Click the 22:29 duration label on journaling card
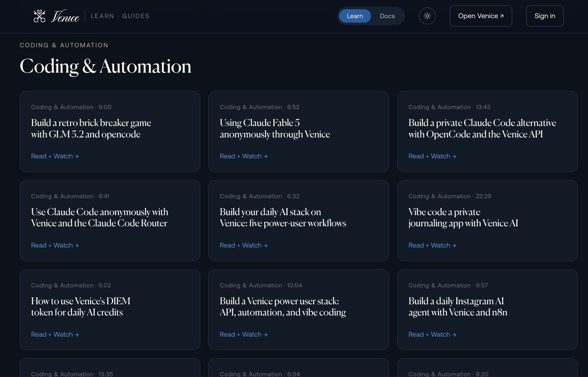This screenshot has width=588, height=377. pyautogui.click(x=484, y=196)
